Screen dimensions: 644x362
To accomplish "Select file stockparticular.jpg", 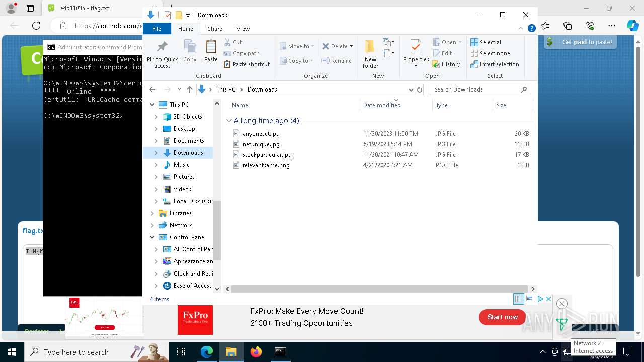I will [267, 155].
